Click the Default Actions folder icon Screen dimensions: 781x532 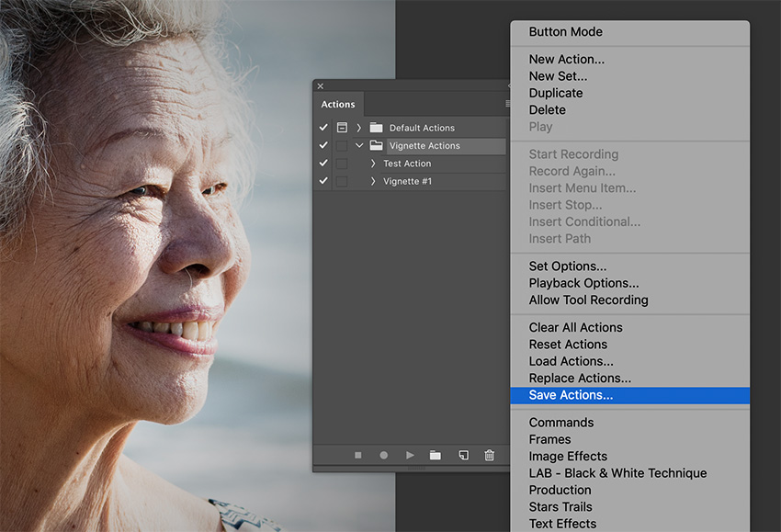click(x=376, y=128)
